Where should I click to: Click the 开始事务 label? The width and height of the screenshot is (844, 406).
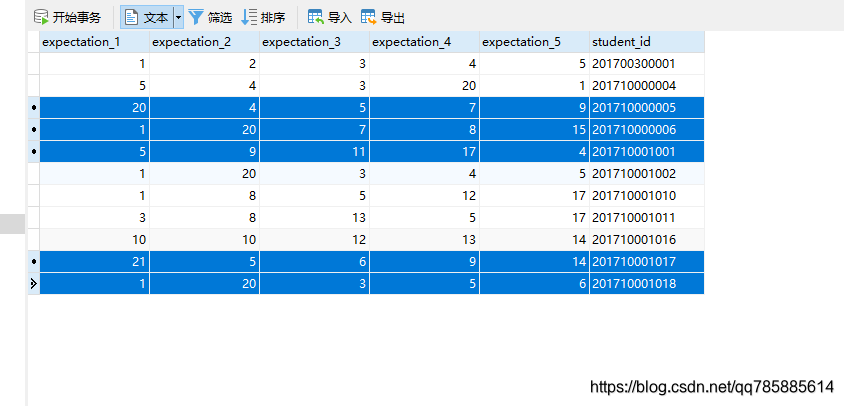[x=76, y=18]
